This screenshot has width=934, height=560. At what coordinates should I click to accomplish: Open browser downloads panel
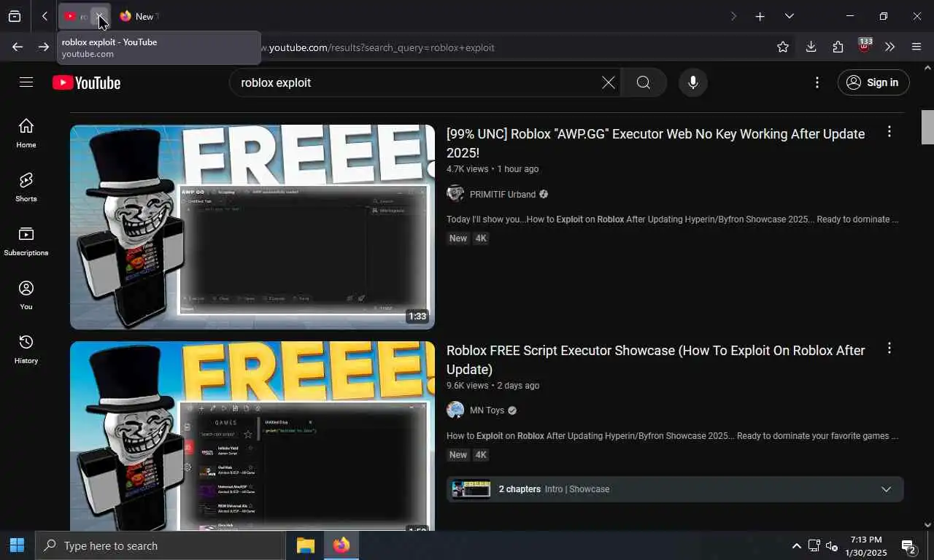point(811,47)
